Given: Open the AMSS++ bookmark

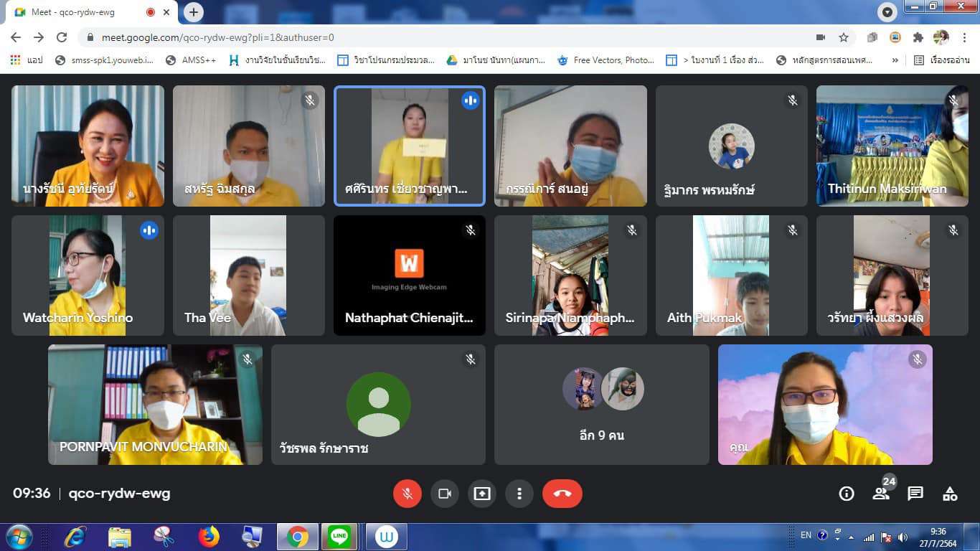Looking at the screenshot, I should click(x=191, y=60).
